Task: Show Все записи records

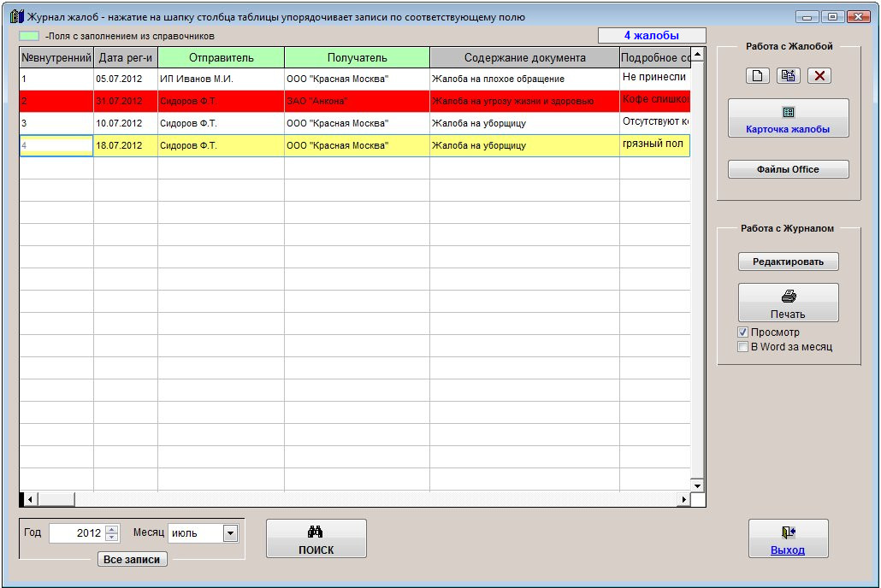Action: 132,559
